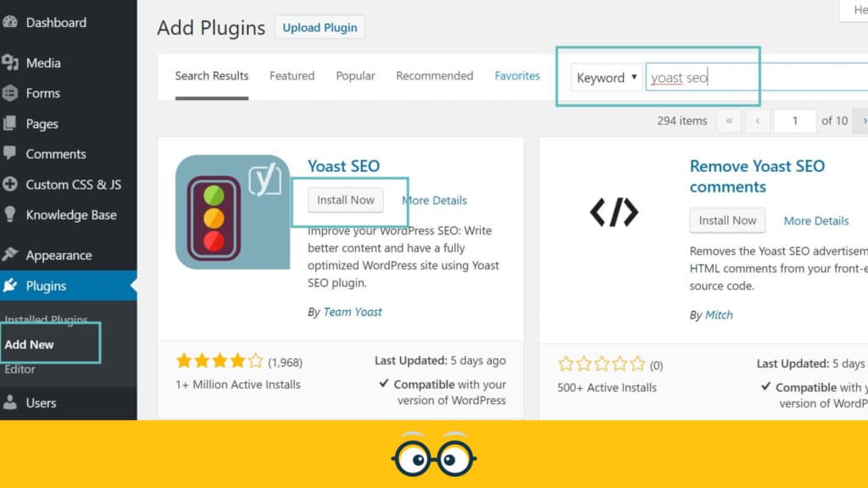Viewport: 868px width, 488px height.
Task: Open the Keyword search type dropdown
Action: pos(607,77)
